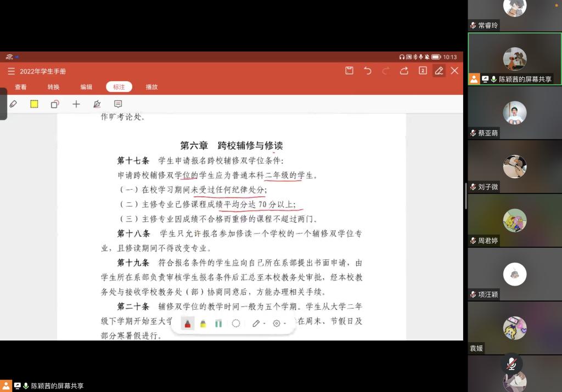Click muted mic icon beside 项汪颖
This screenshot has width=562, height=392.
click(473, 294)
